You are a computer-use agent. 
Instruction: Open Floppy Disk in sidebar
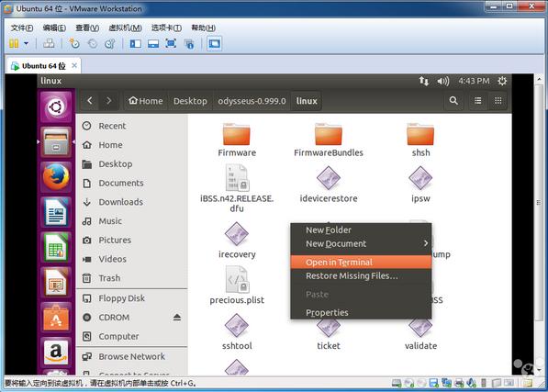[x=131, y=298]
